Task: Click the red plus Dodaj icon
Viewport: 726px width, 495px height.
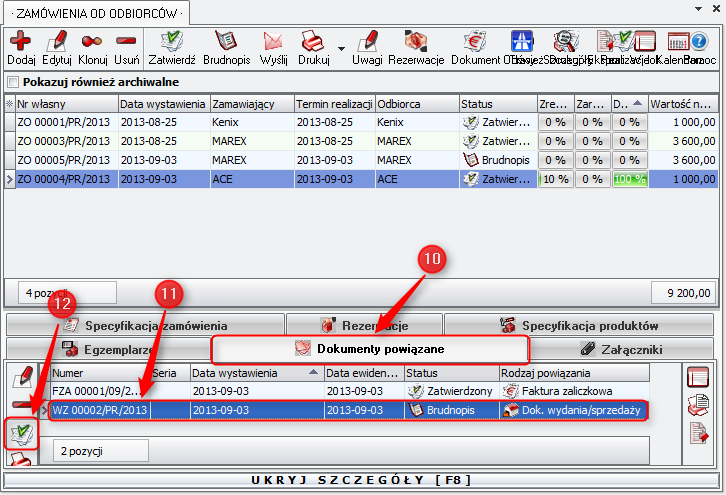Action: (x=20, y=41)
